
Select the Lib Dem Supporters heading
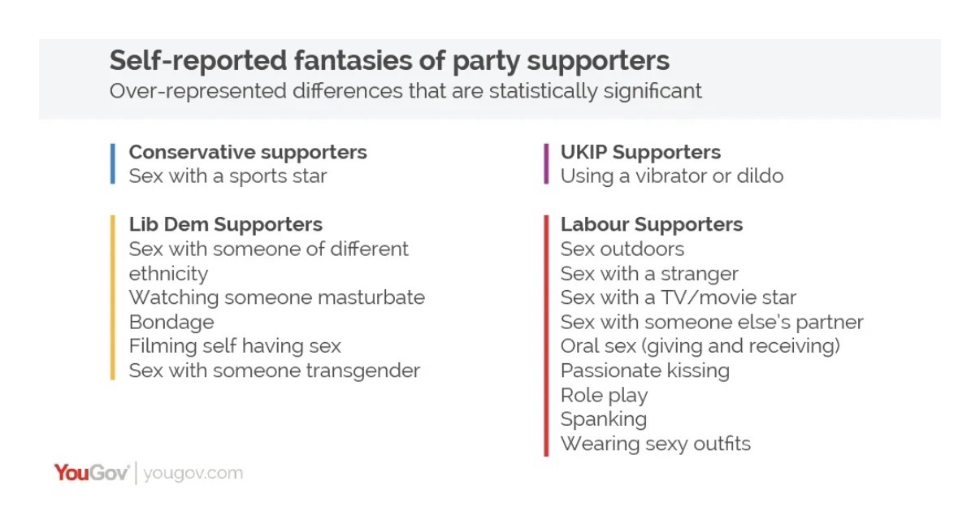tap(225, 224)
